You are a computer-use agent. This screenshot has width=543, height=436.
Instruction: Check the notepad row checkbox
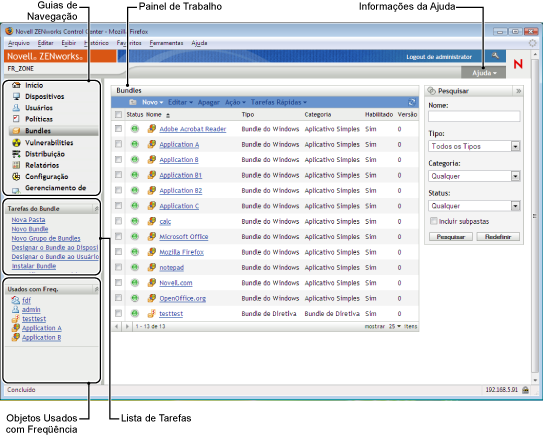pyautogui.click(x=118, y=267)
